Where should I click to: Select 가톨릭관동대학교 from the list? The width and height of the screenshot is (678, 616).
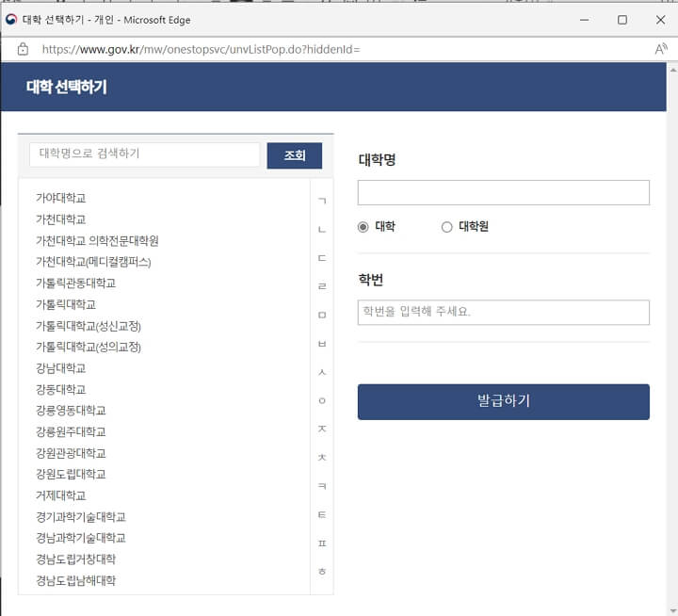pos(75,283)
